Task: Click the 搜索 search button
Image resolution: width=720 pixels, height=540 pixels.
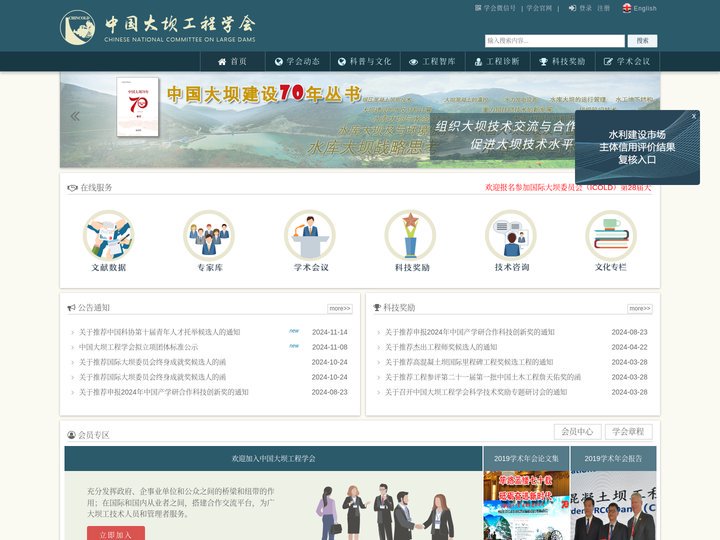Action: pos(642,41)
